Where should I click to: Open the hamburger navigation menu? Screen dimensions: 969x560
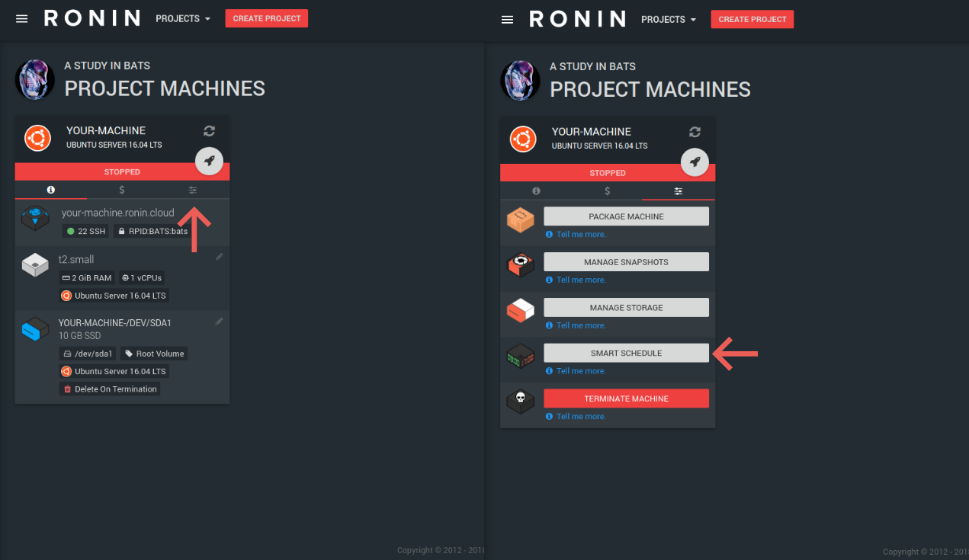point(21,18)
